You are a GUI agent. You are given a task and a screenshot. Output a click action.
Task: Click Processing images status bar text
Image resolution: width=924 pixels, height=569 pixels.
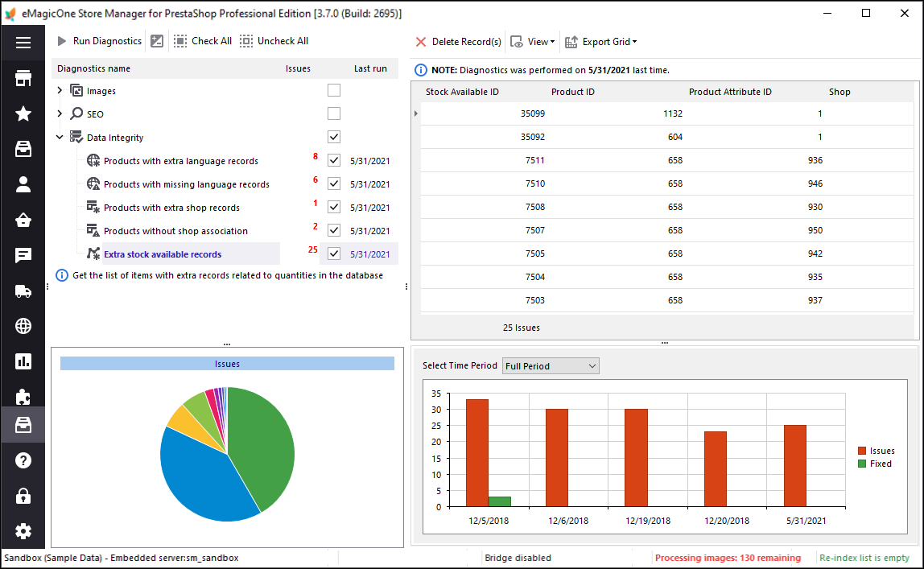pos(728,558)
